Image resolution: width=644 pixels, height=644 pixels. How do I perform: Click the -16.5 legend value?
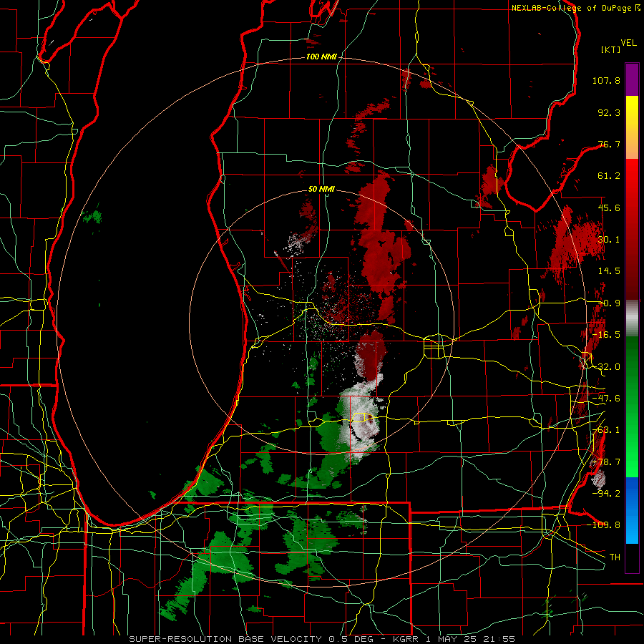(606, 335)
